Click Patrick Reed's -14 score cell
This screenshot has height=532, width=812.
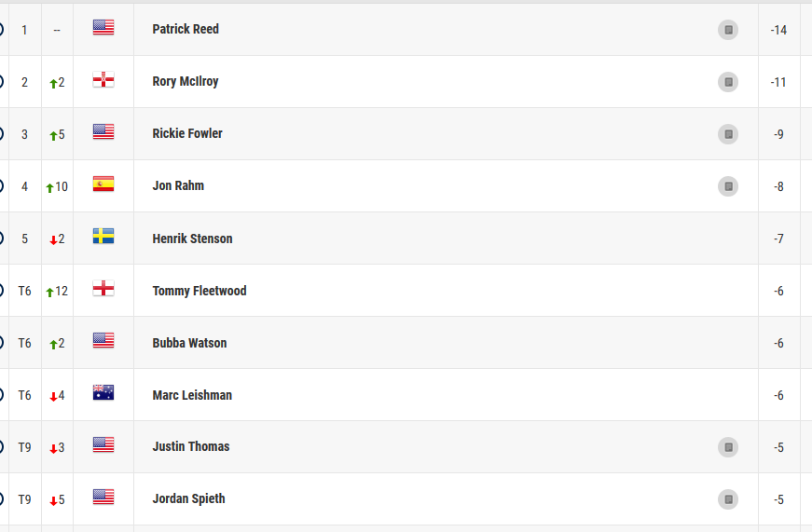pos(778,30)
